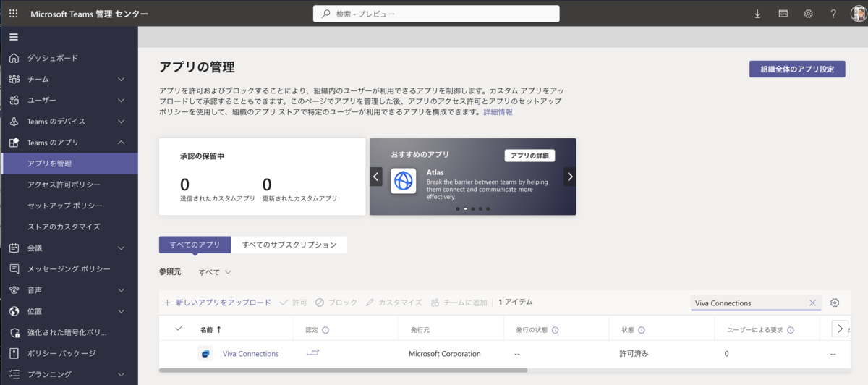Open help question mark icon

[833, 14]
